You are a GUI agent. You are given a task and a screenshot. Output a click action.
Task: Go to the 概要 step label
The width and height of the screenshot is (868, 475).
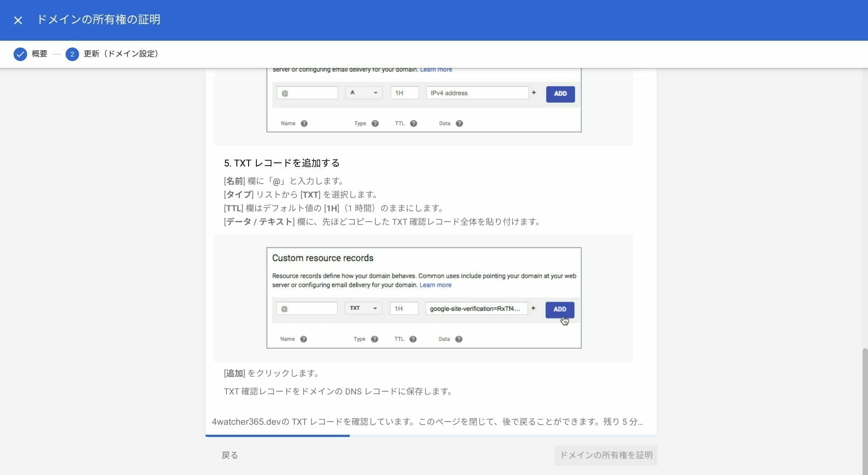(x=39, y=54)
